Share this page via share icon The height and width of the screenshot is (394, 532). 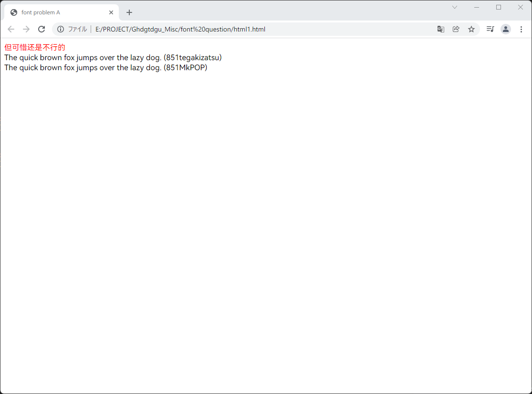(456, 29)
